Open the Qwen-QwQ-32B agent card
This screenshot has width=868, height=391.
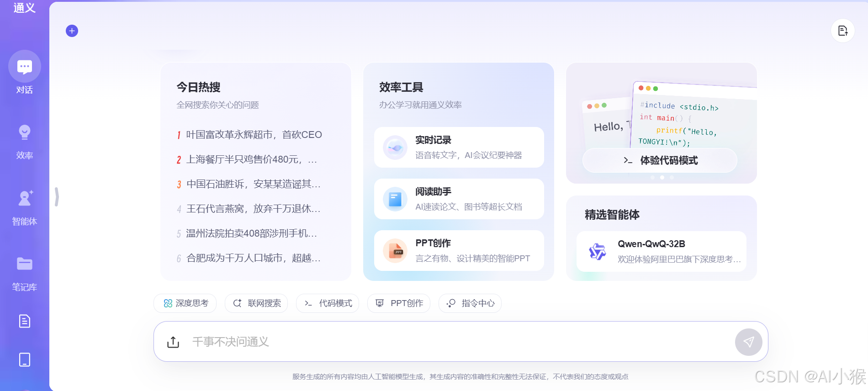661,251
